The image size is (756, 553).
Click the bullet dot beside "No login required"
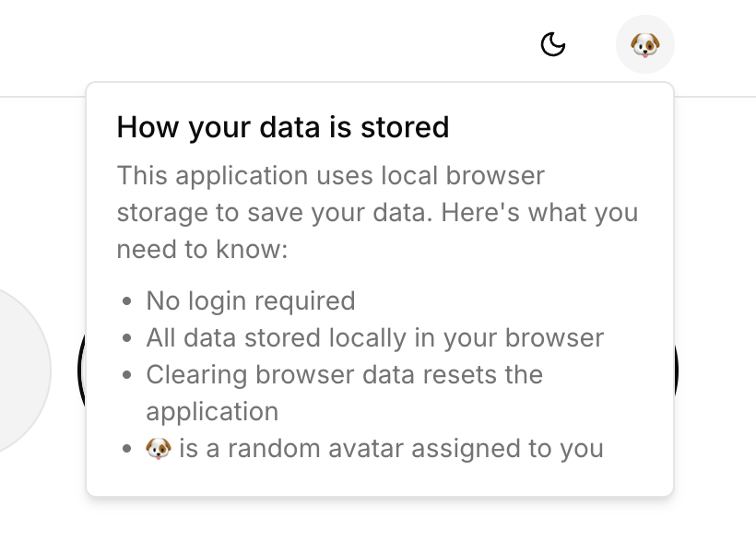click(127, 301)
